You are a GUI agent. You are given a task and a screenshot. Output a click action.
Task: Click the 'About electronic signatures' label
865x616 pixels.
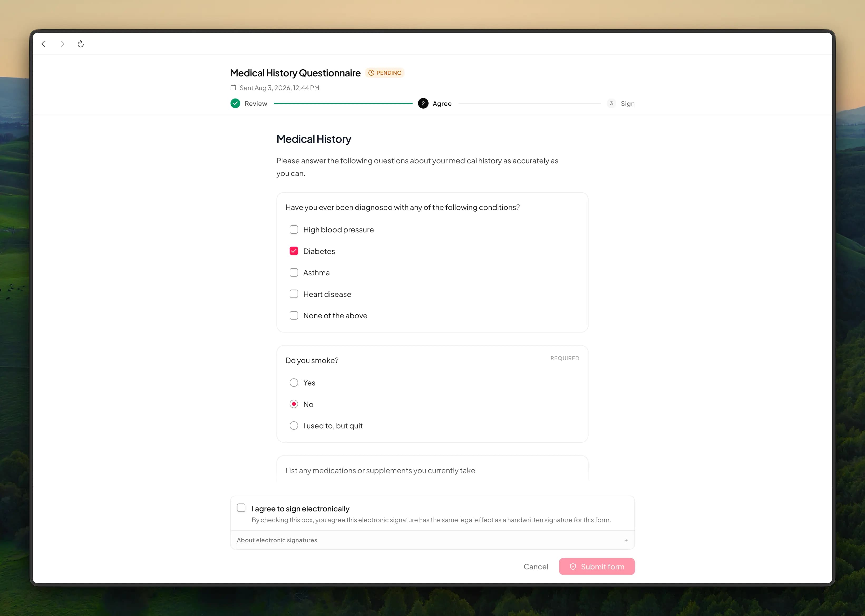click(277, 540)
